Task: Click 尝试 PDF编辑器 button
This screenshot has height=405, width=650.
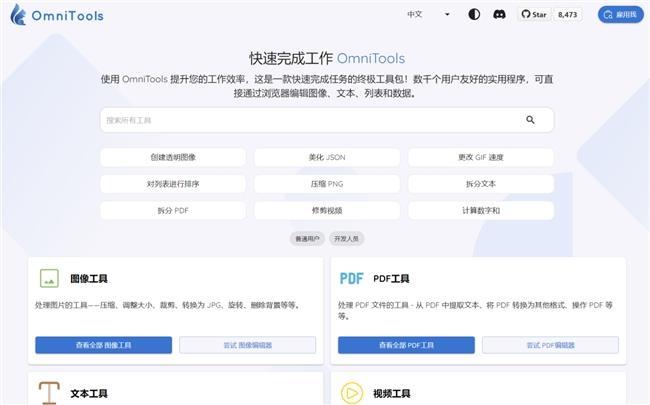Action: (x=551, y=345)
